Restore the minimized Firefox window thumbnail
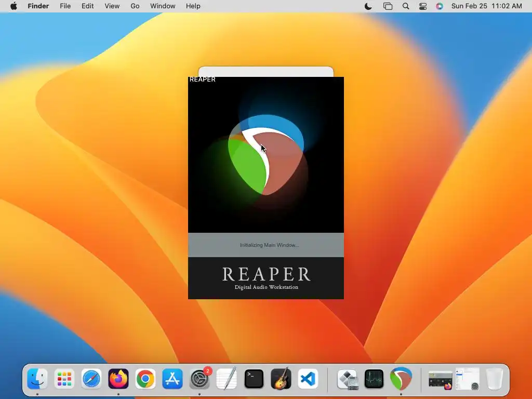This screenshot has height=399, width=532. [x=441, y=379]
